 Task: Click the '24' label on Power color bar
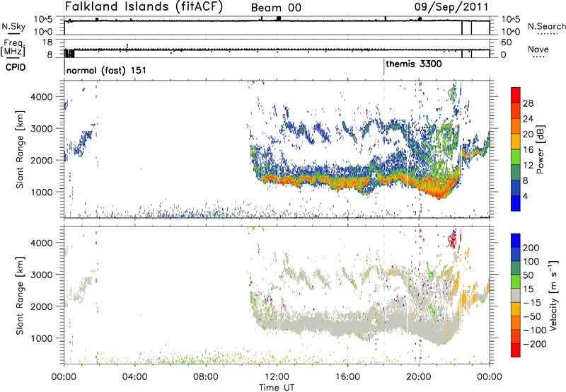[x=528, y=119]
